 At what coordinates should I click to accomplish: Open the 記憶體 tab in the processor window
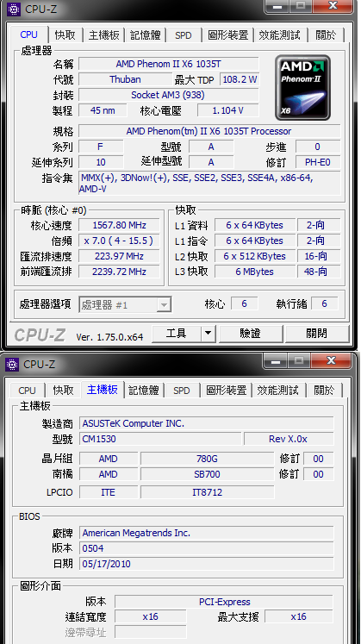[x=146, y=35]
